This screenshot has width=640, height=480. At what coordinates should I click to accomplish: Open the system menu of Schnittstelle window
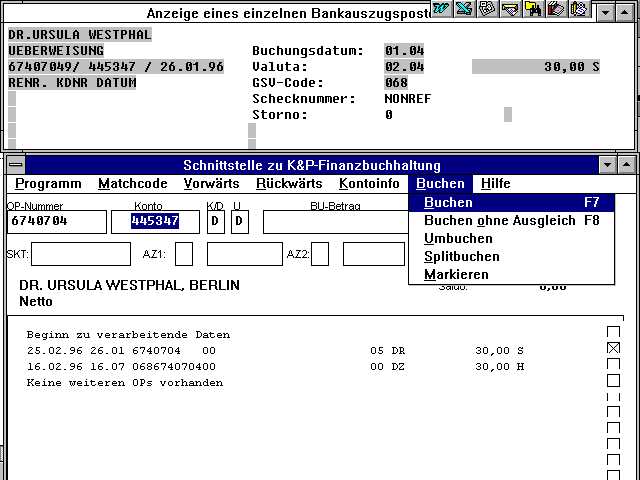(x=16, y=165)
